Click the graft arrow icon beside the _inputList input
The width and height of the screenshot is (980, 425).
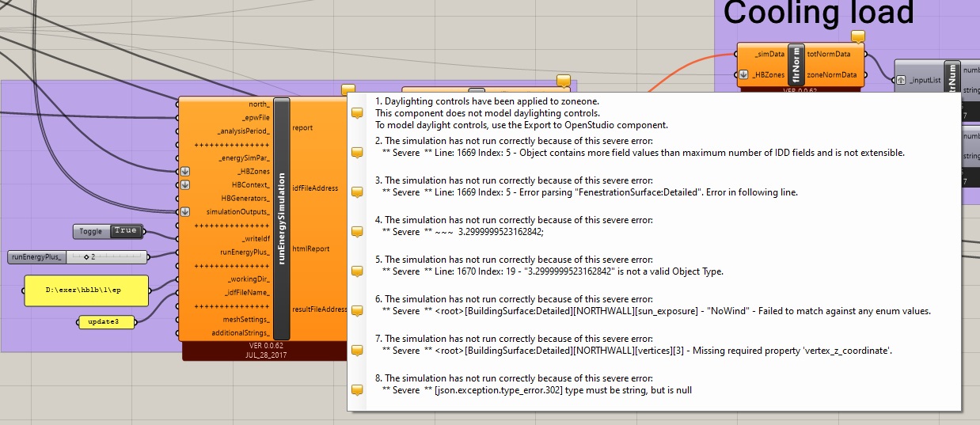pyautogui.click(x=901, y=80)
